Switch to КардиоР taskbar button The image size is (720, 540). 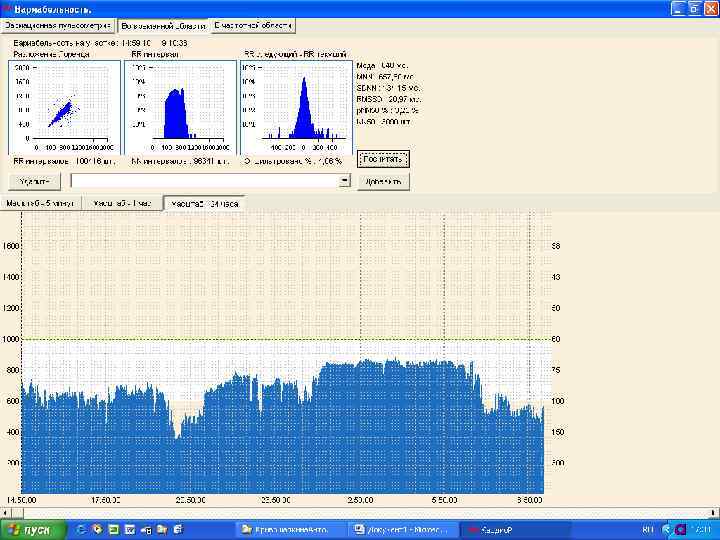(x=515, y=530)
